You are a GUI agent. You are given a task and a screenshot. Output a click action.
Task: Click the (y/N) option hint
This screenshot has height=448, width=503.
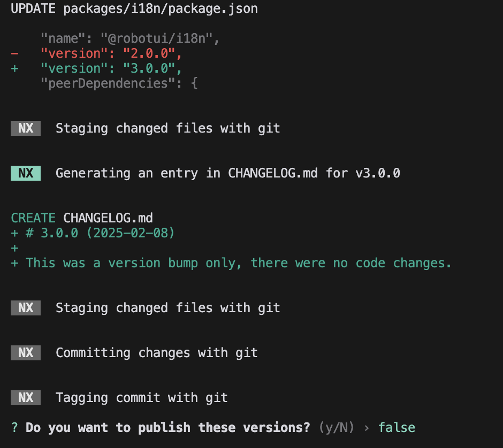click(x=337, y=428)
